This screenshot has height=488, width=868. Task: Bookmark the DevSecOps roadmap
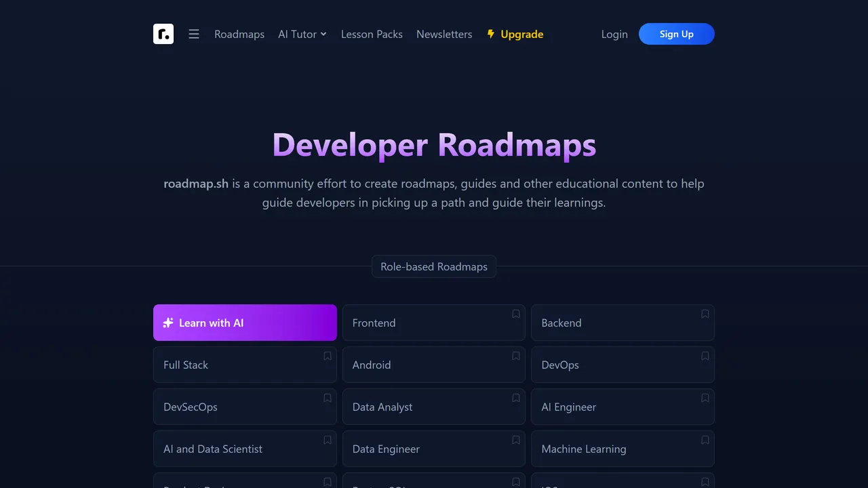pos(328,398)
